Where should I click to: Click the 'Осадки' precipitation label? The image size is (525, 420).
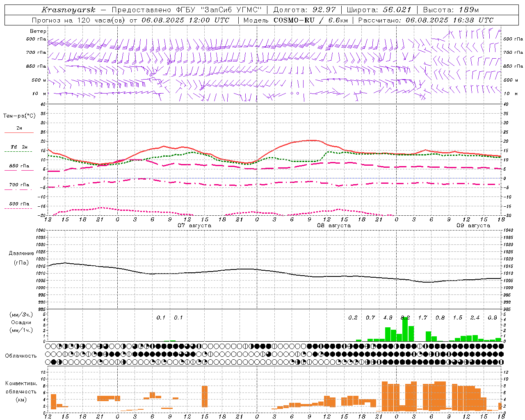coord(21,322)
